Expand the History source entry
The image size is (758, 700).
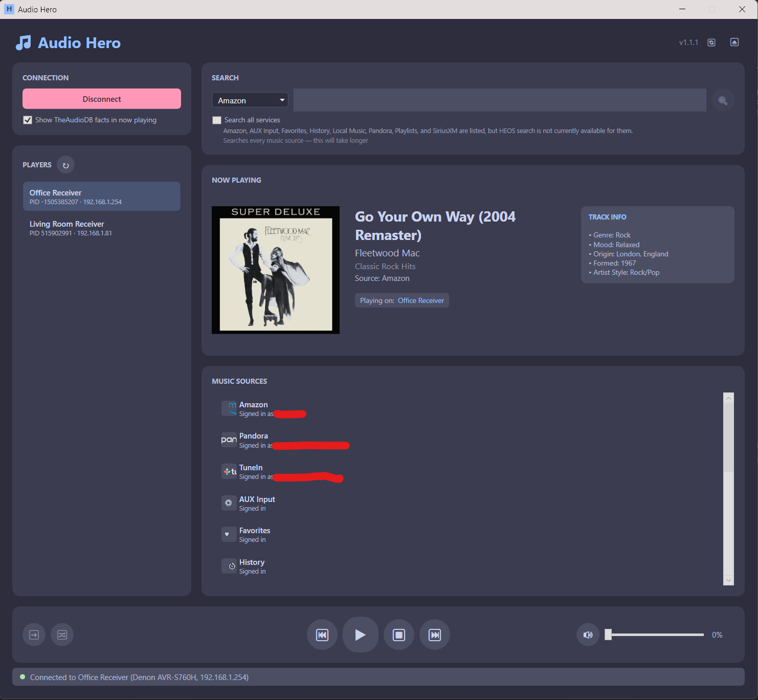[x=252, y=566]
